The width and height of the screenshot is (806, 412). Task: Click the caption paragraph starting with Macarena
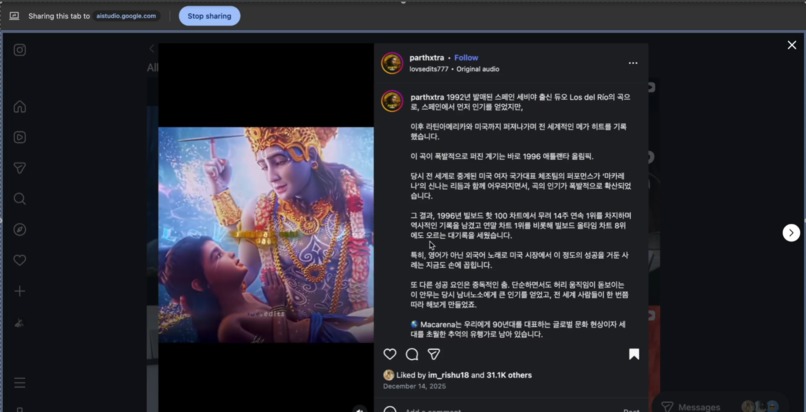519,329
